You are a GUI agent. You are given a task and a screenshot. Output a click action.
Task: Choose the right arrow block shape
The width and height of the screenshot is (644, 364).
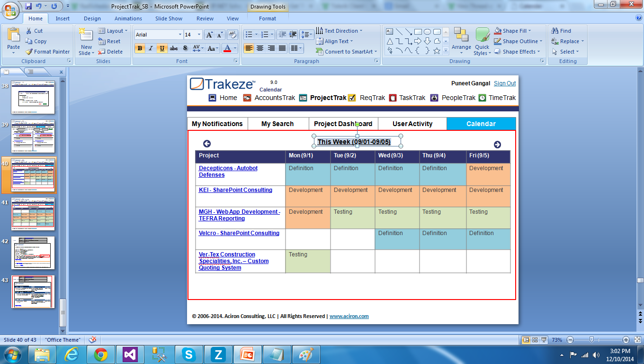tap(418, 41)
